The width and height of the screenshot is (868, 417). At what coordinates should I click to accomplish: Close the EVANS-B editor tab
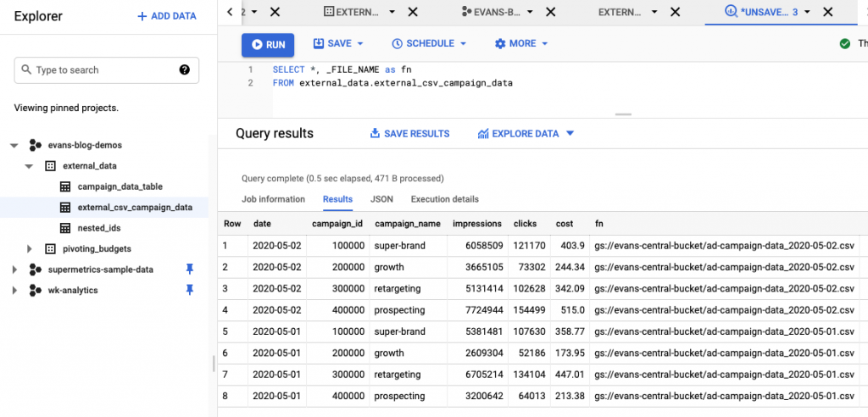550,12
